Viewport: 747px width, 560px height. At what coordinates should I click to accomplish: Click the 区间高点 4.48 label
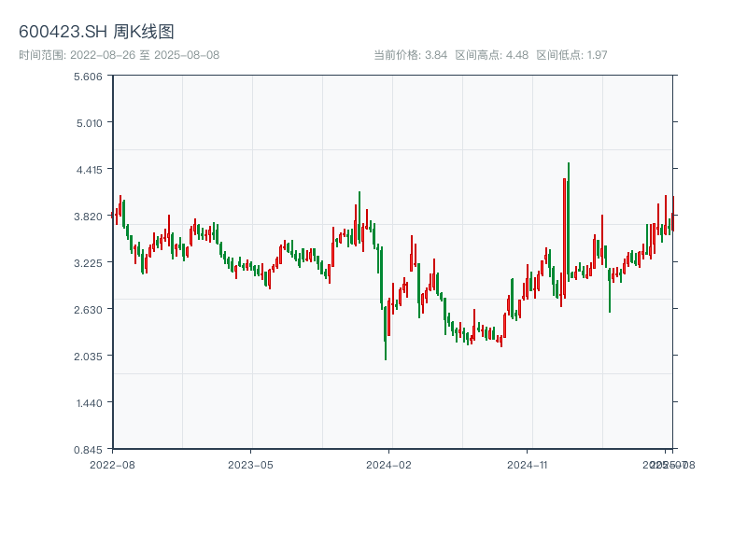coord(491,55)
